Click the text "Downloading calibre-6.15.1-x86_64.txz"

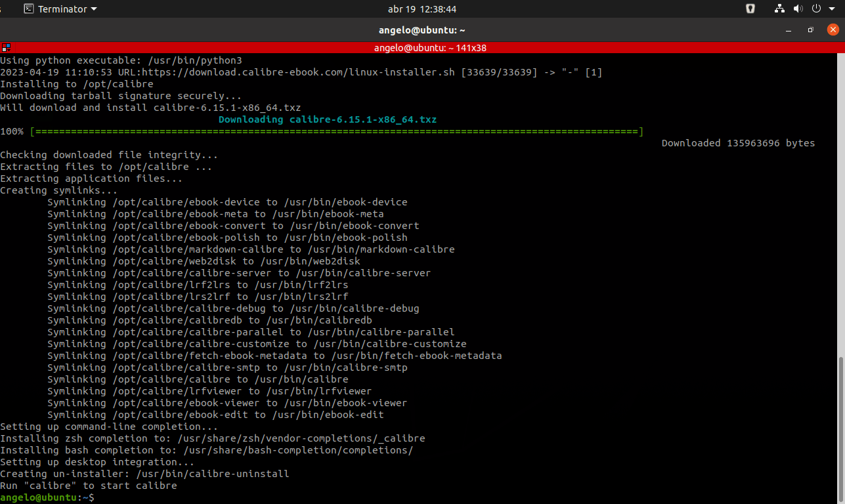pyautogui.click(x=328, y=119)
